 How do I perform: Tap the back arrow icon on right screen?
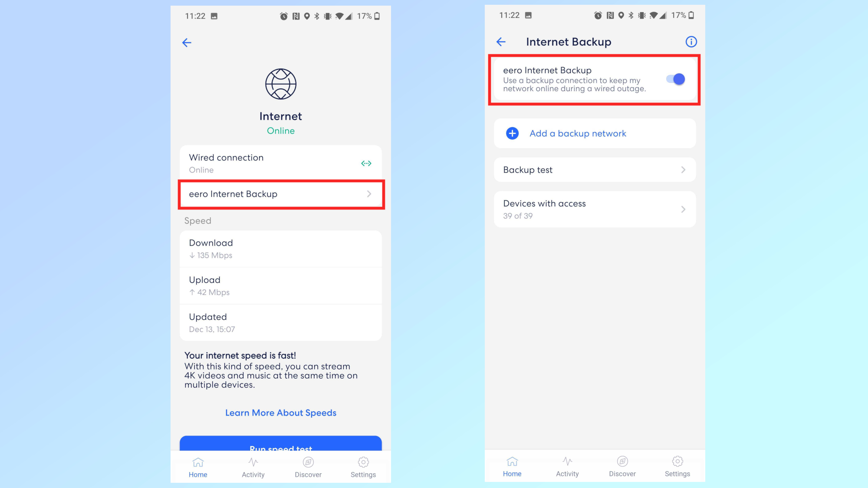[501, 42]
